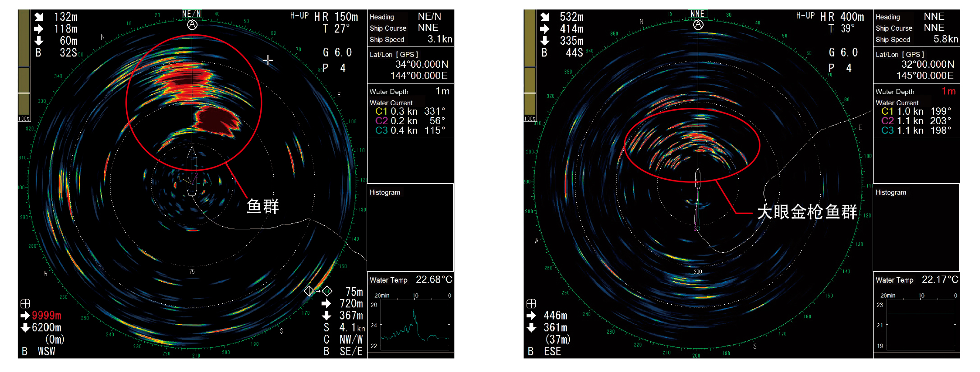980x372 pixels.
Task: Click the right arrow beside 720m
Action: click(326, 303)
